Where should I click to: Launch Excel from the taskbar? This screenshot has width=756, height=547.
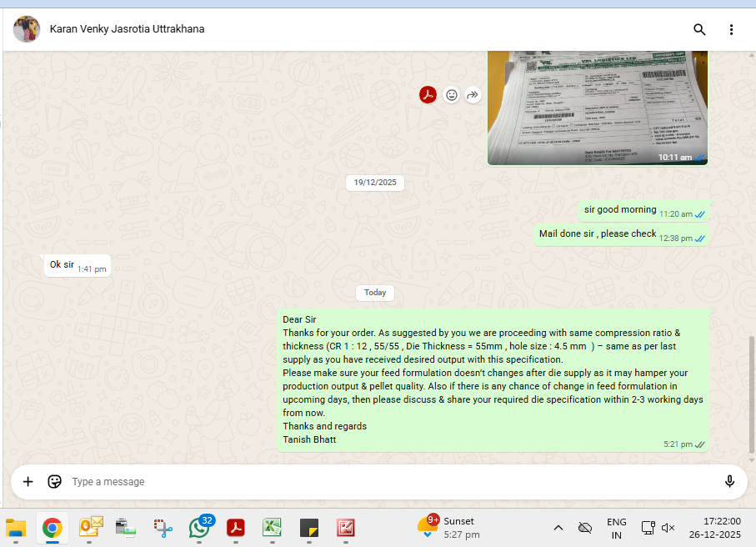click(272, 527)
